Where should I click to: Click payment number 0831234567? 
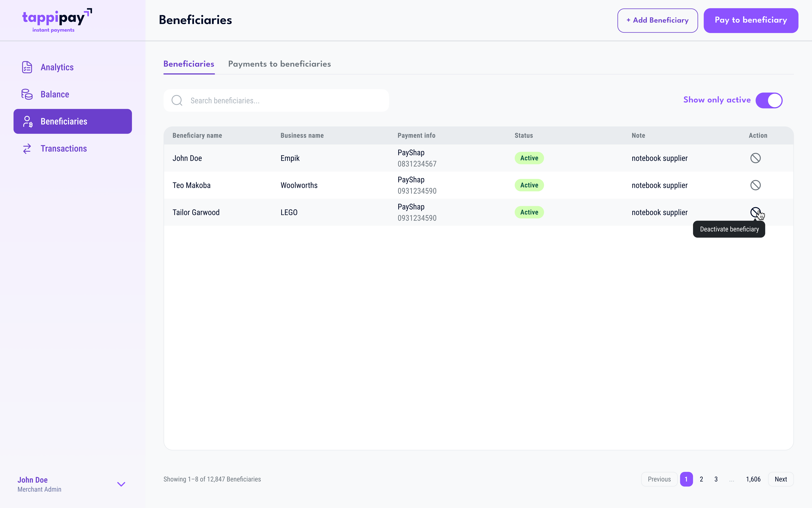coord(417,164)
